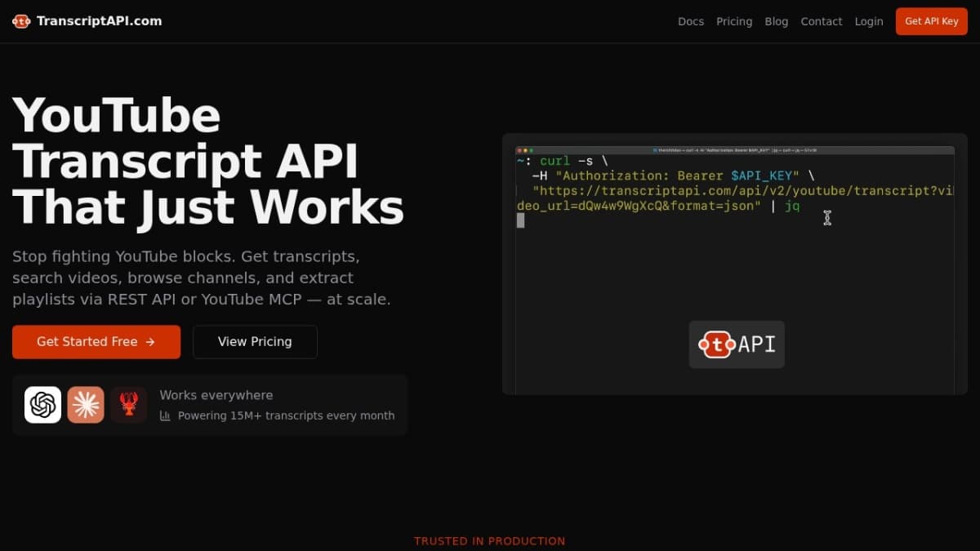Click the Get Started Free button
This screenshot has height=551, width=980.
click(x=96, y=342)
